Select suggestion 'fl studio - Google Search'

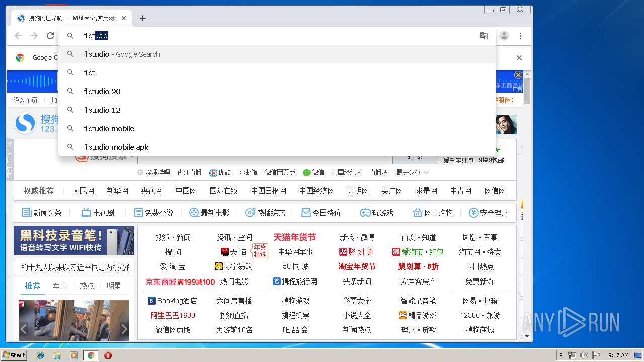[277, 54]
